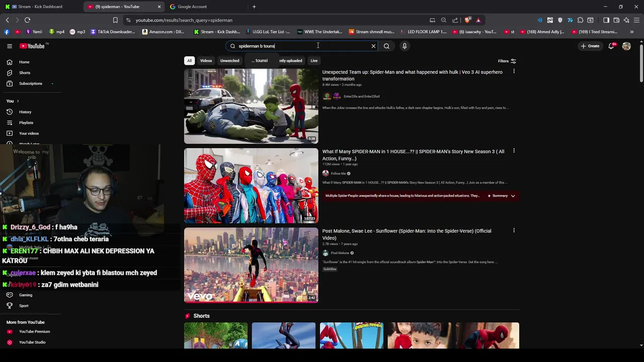Screen dimensions: 644x362
Task: Click the browser address bar URL
Action: click(184, 20)
